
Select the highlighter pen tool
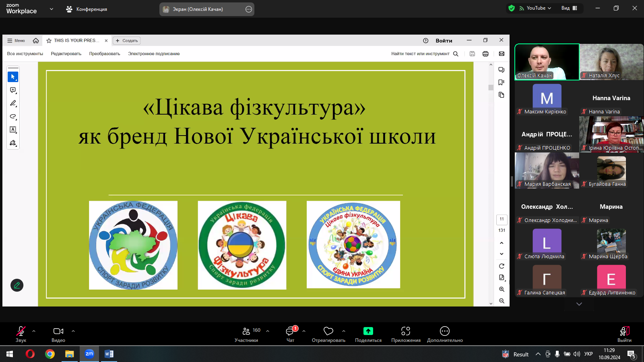[x=13, y=103]
